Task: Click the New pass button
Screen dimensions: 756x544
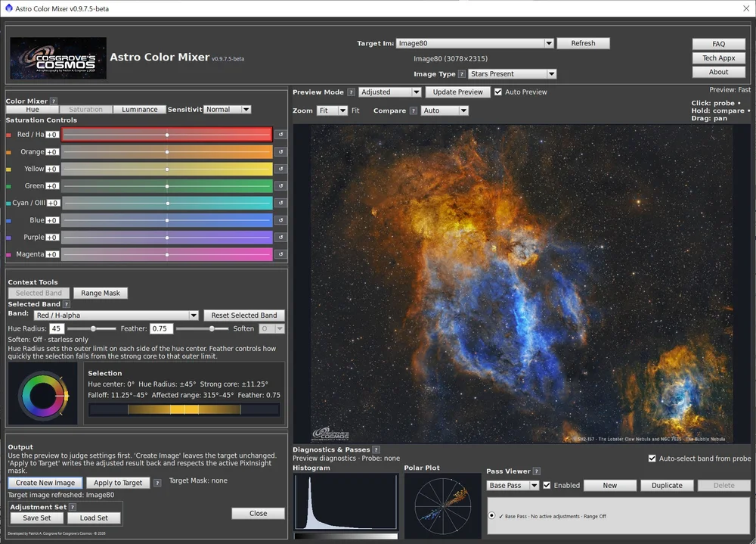Action: [610, 485]
